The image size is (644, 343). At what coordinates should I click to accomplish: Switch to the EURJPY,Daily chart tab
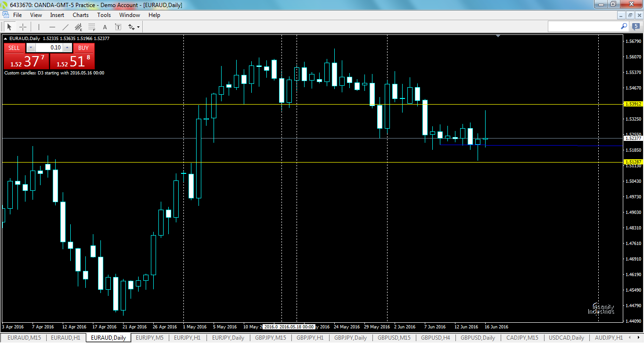(x=227, y=338)
